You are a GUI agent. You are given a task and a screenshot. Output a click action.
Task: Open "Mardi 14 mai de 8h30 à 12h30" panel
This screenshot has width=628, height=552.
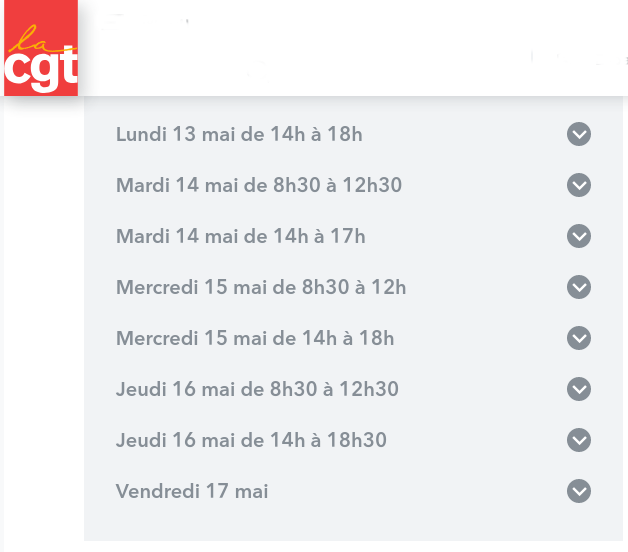[x=259, y=185]
